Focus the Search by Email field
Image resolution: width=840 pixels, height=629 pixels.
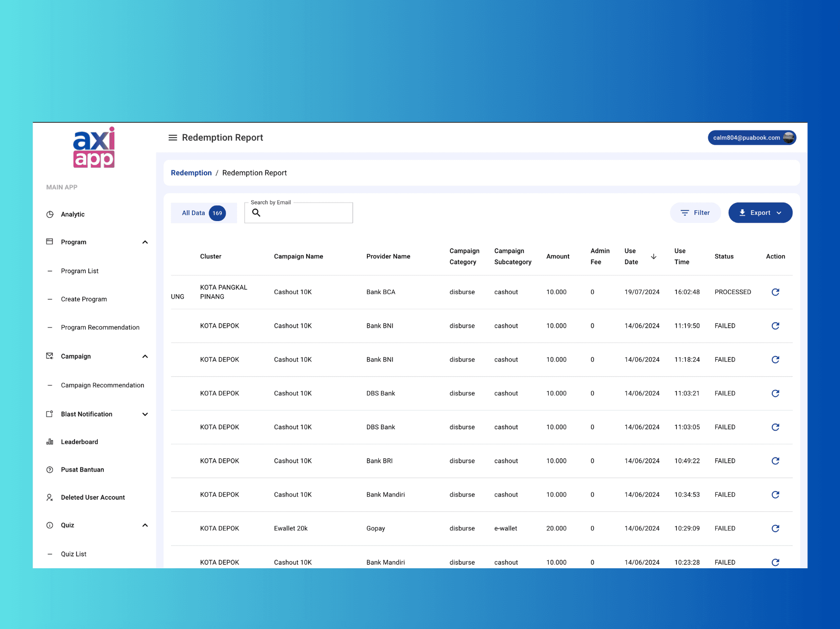299,213
